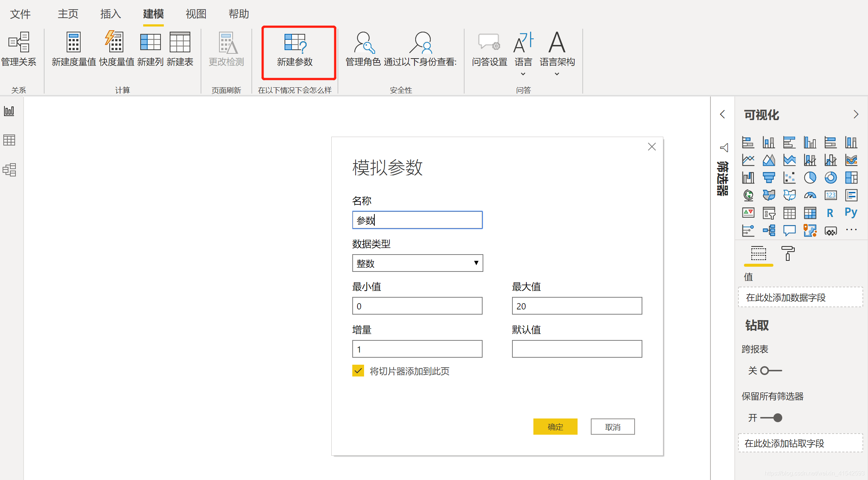Click the 取消 button
Screen dimensions: 868x480
(x=613, y=427)
